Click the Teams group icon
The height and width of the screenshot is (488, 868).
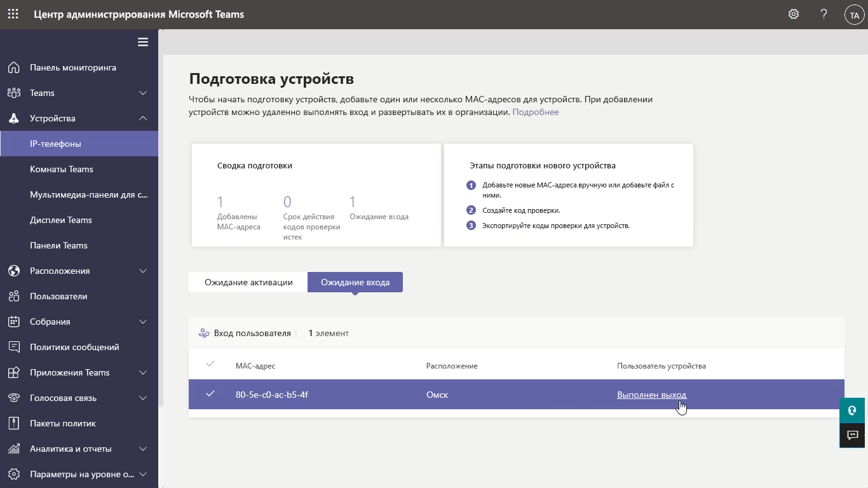click(13, 93)
